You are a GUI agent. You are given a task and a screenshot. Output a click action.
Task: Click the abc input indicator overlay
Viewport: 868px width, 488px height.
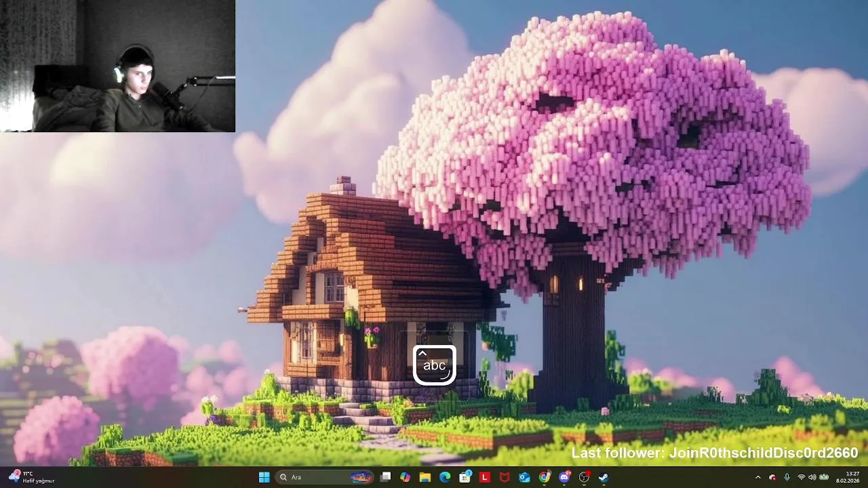(x=435, y=365)
